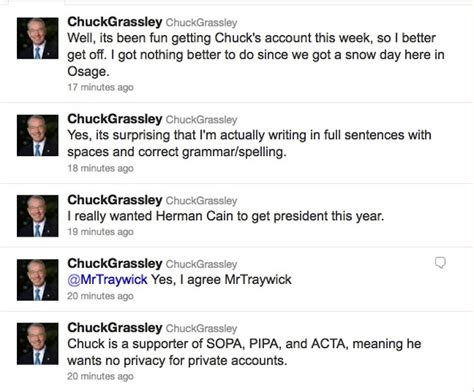Click bold ChuckGrassley name on Herman Cain tweet
Image resolution: width=474 pixels, height=392 pixels.
coord(115,200)
